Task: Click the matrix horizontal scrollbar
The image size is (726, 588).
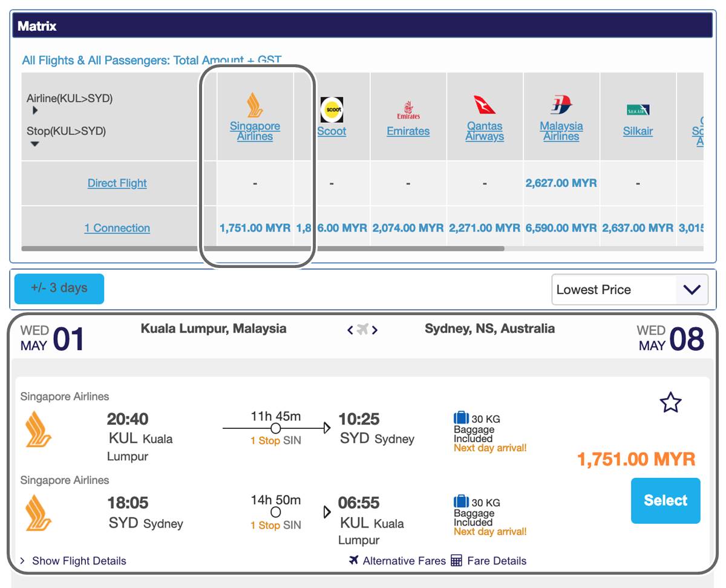Action: pos(263,248)
